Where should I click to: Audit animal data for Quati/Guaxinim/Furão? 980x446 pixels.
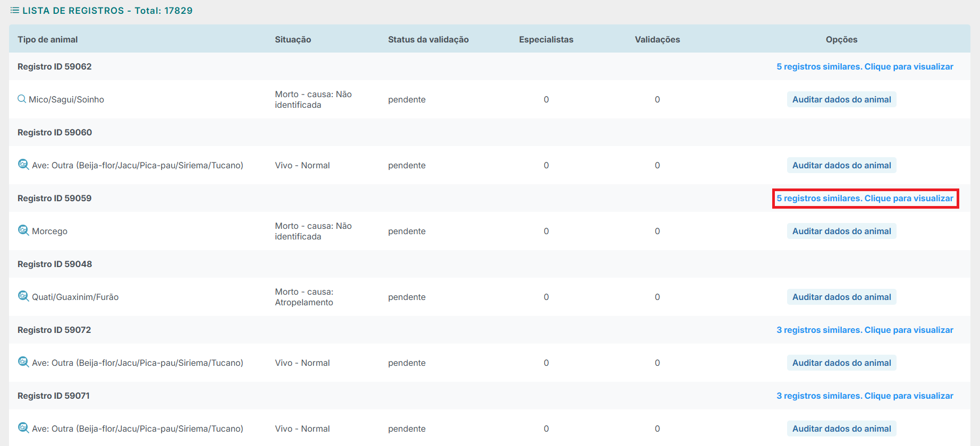click(x=841, y=297)
